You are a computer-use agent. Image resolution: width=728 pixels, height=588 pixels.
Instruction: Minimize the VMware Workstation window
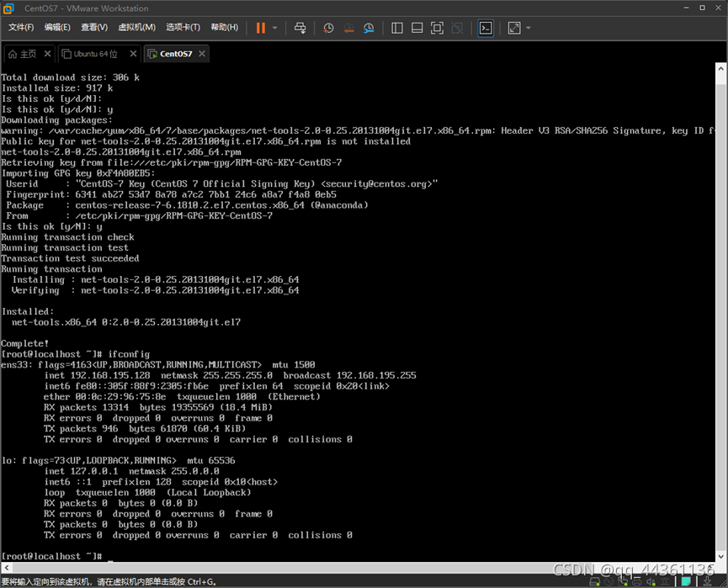coord(686,8)
